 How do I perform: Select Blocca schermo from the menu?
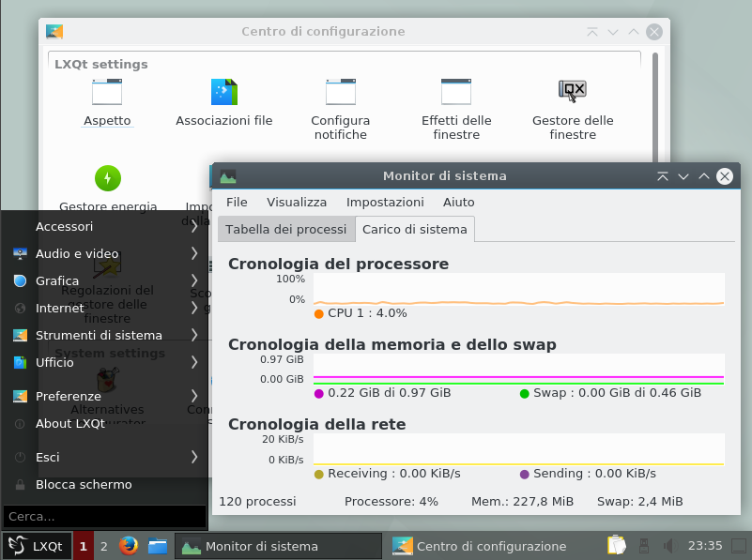(84, 485)
